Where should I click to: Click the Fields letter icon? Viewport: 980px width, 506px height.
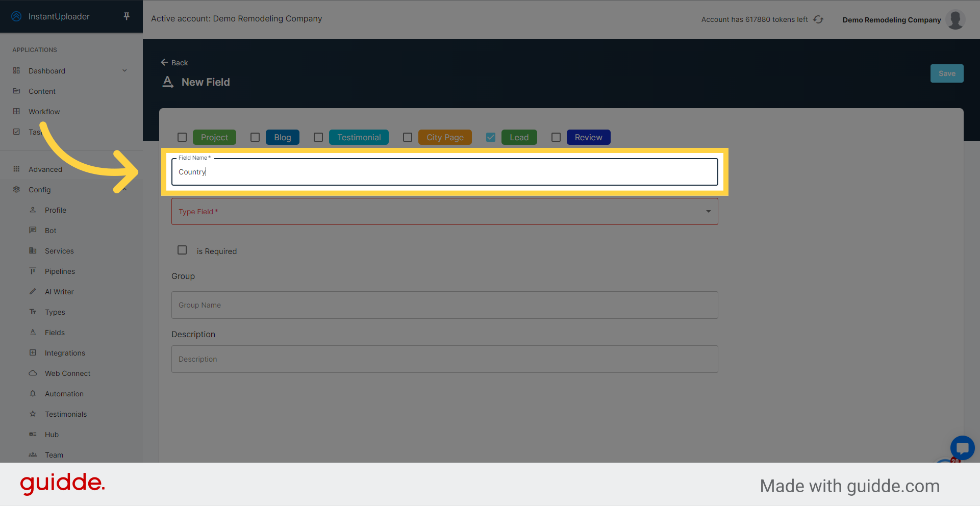pos(33,332)
